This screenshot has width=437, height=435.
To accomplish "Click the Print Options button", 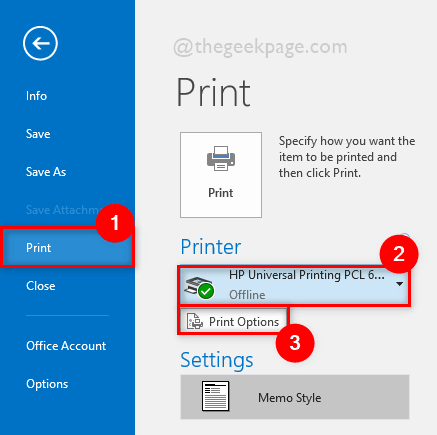I will click(x=233, y=321).
